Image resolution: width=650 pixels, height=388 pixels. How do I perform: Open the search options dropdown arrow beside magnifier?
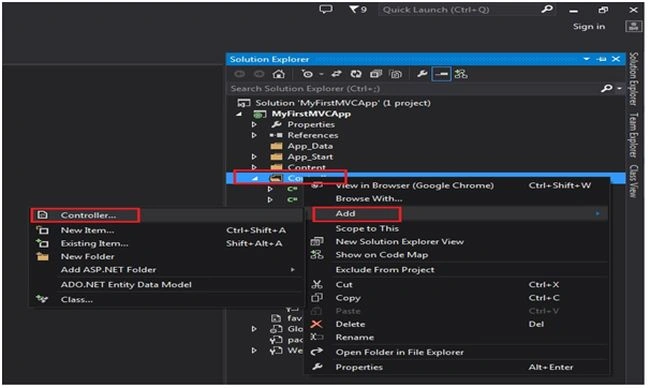click(x=619, y=88)
